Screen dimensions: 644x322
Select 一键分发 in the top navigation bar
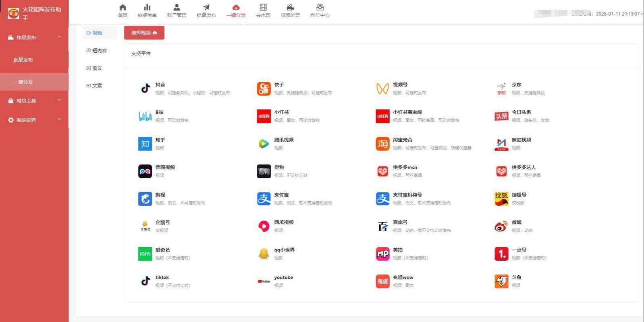click(x=236, y=10)
